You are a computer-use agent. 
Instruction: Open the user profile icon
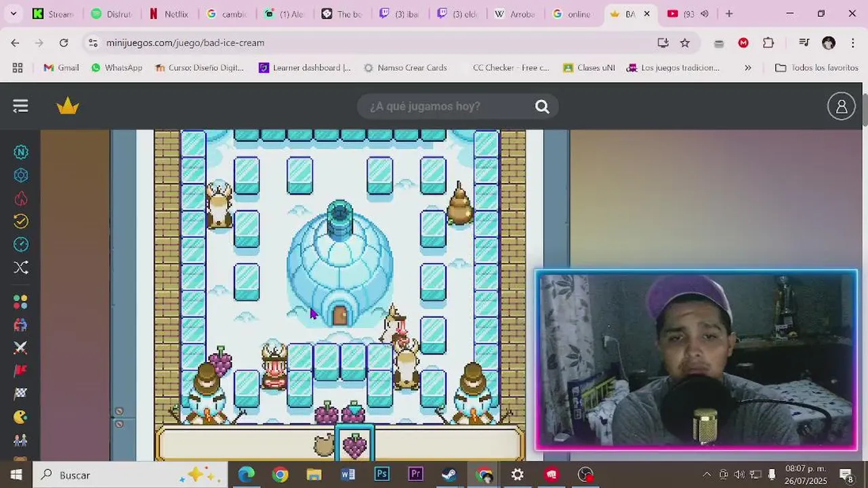point(841,106)
